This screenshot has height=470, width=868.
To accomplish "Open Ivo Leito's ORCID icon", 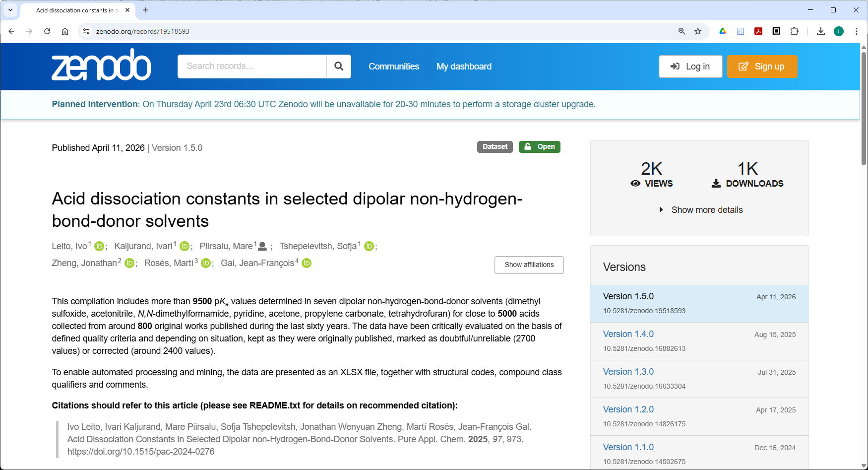I will tap(99, 246).
